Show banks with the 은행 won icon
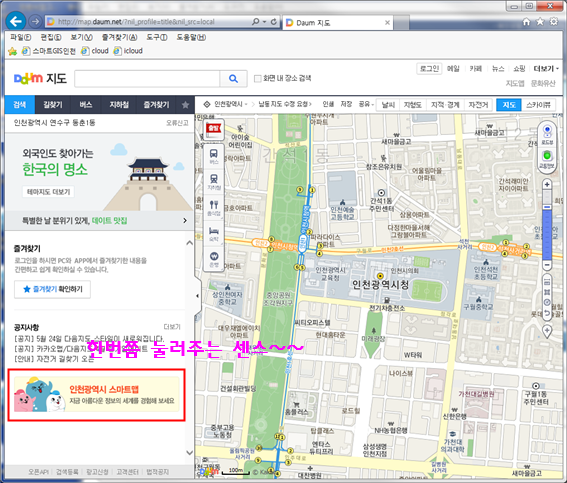 (x=214, y=259)
